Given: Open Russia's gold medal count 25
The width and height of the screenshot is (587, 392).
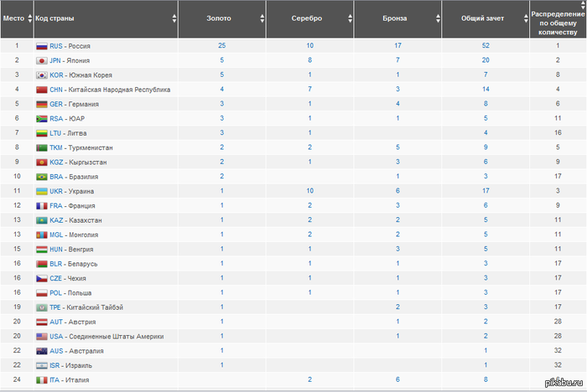Looking at the screenshot, I should [221, 46].
